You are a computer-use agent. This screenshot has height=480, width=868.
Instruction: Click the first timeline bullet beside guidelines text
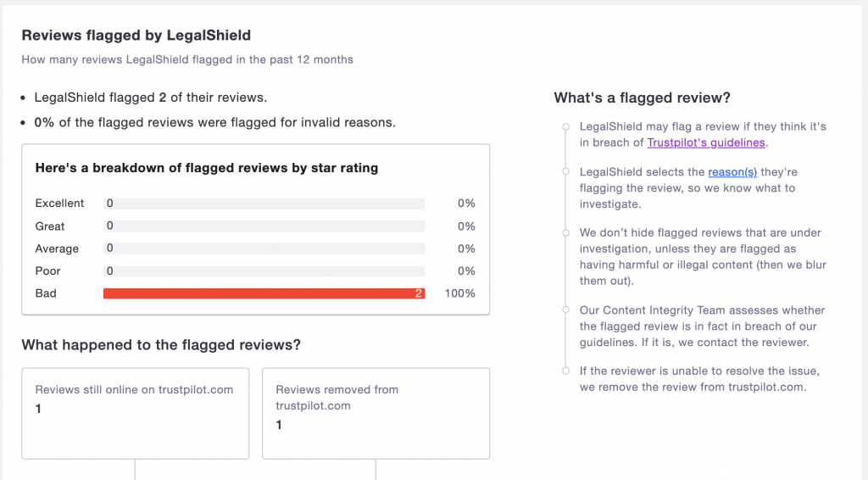(x=565, y=126)
